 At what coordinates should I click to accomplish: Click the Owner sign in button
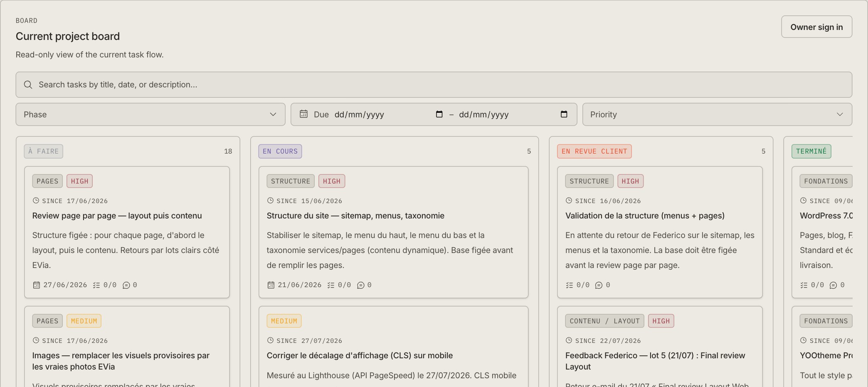pos(816,27)
